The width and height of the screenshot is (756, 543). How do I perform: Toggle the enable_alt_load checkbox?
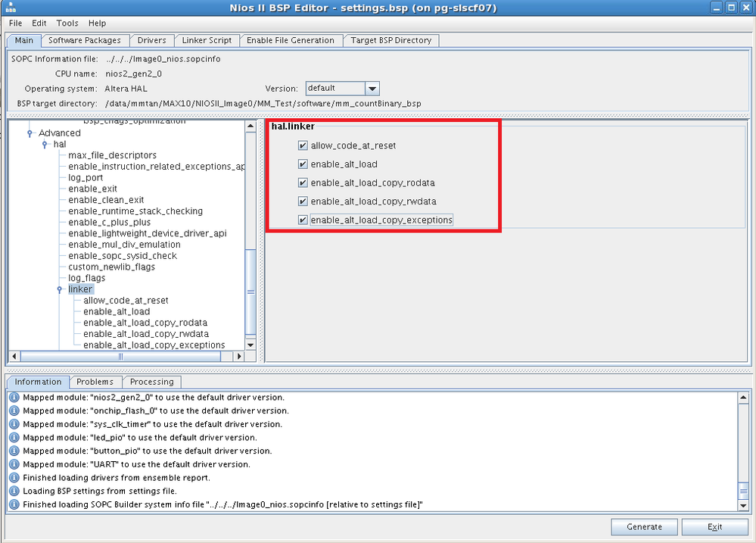coord(303,164)
